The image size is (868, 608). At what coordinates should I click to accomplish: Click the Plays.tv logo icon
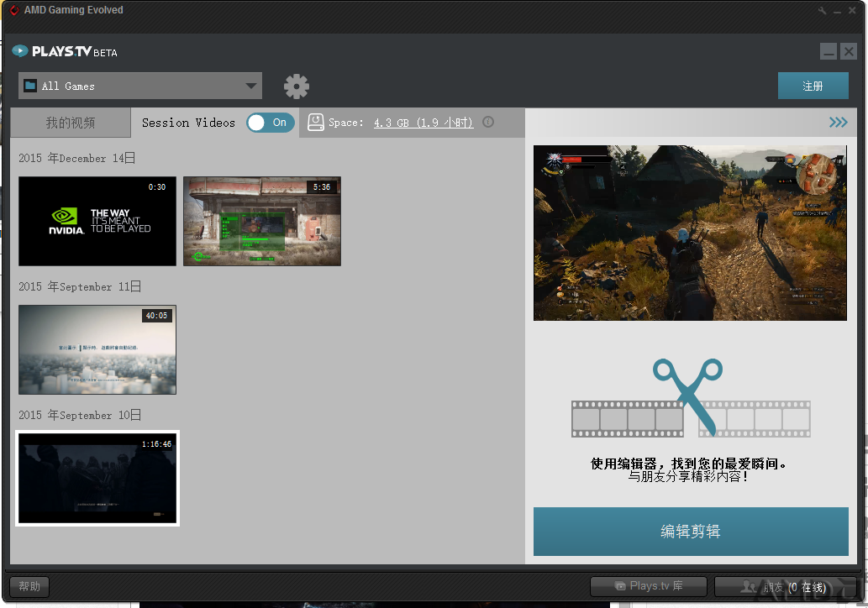click(20, 51)
